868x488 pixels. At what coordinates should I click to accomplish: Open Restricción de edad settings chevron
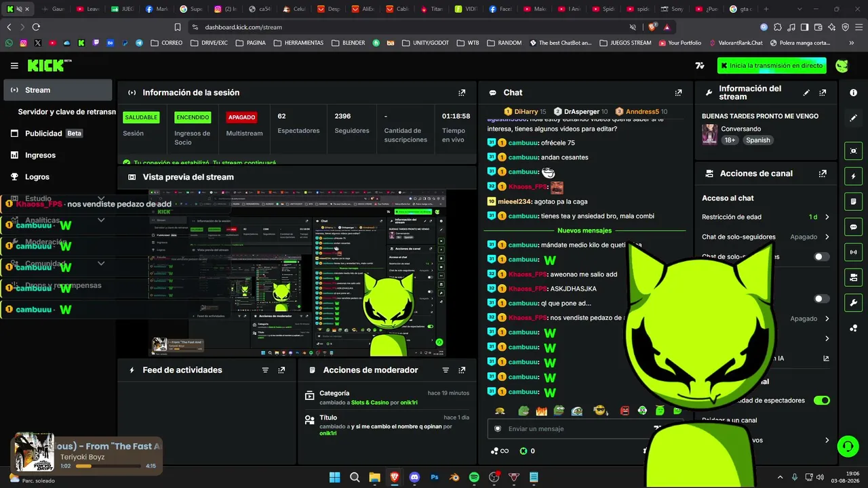click(827, 217)
